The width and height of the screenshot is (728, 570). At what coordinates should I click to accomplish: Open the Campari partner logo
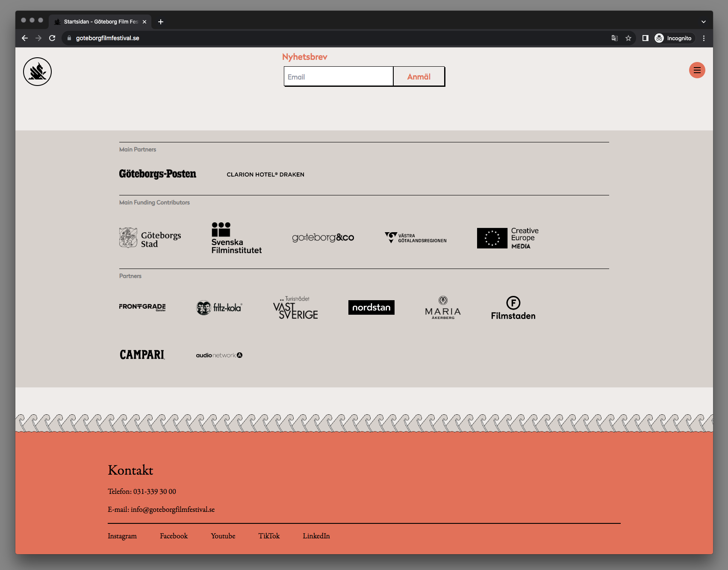142,355
